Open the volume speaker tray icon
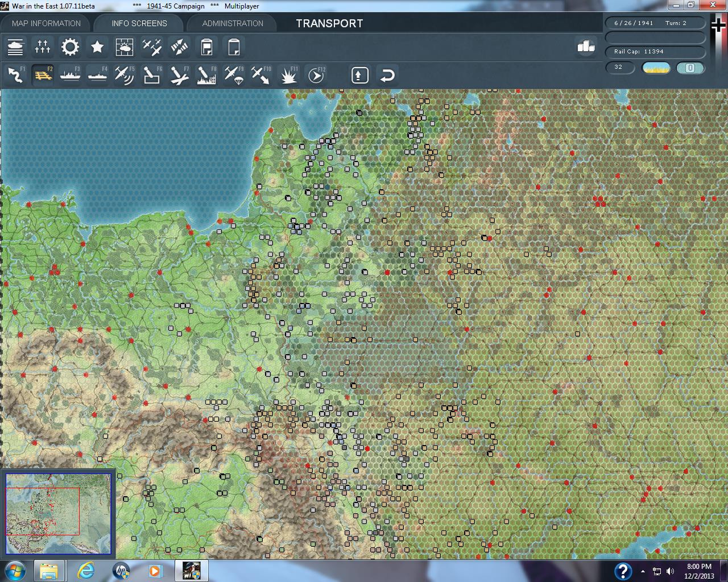The width and height of the screenshot is (728, 582). [670, 571]
